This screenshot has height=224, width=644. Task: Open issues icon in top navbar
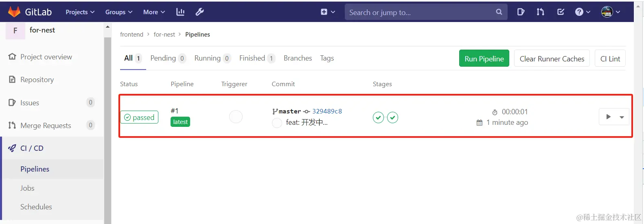pyautogui.click(x=521, y=12)
